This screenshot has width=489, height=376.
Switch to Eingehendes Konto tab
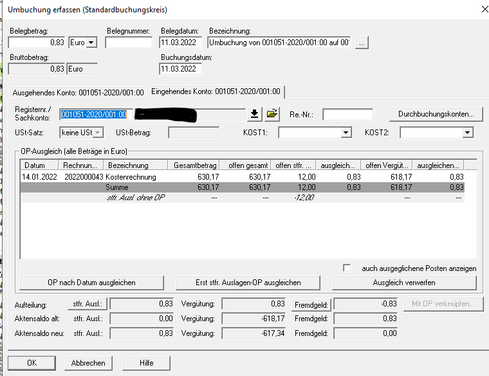pos(216,91)
